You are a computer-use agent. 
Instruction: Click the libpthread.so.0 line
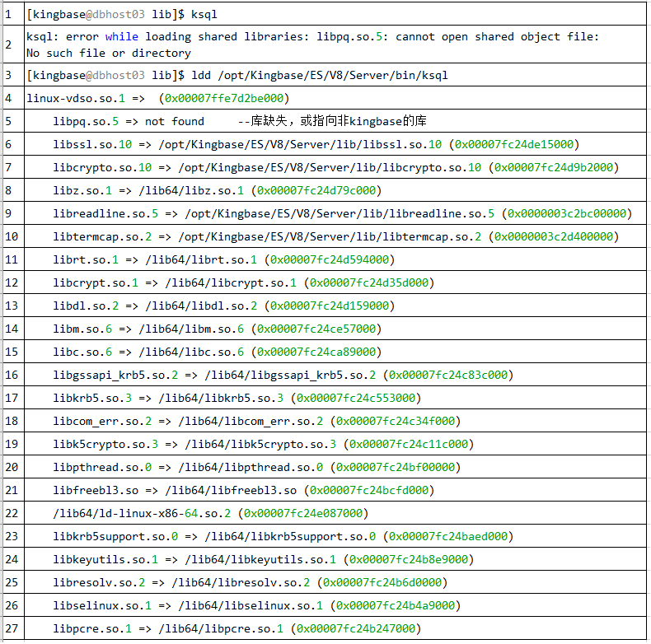coord(257,467)
